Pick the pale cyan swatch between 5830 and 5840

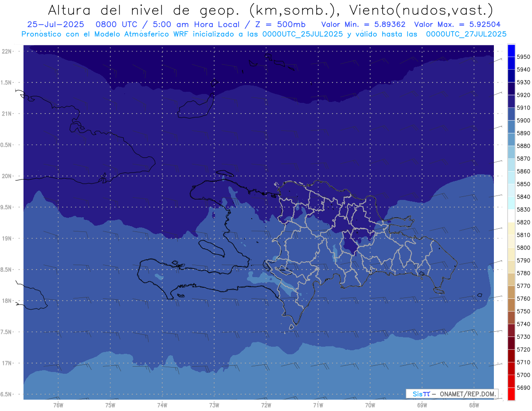(511, 203)
